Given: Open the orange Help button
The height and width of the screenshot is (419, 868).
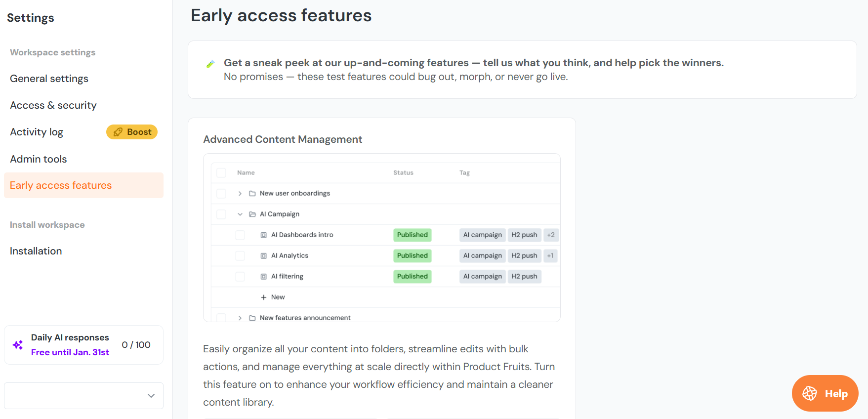Looking at the screenshot, I should [x=825, y=393].
